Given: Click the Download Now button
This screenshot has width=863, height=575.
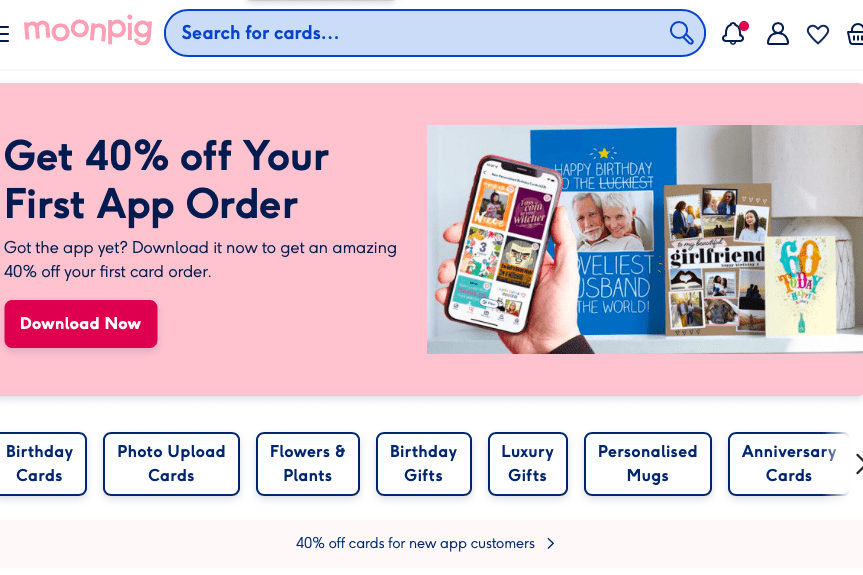Looking at the screenshot, I should [x=81, y=324].
